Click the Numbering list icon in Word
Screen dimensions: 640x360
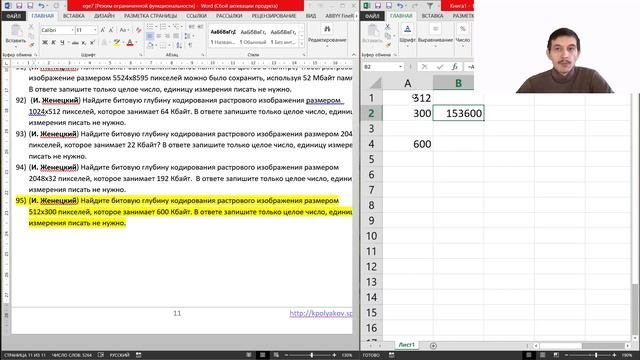(164, 27)
